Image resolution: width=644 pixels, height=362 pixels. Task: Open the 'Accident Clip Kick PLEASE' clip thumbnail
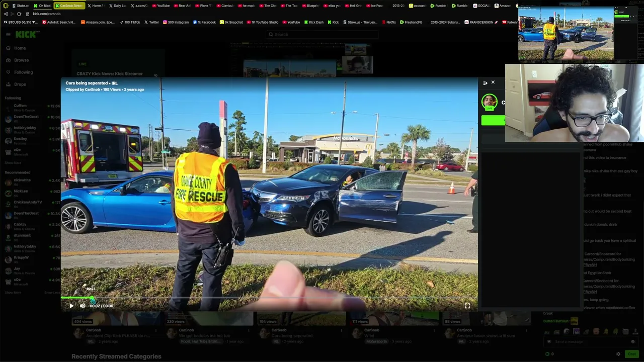tap(117, 319)
